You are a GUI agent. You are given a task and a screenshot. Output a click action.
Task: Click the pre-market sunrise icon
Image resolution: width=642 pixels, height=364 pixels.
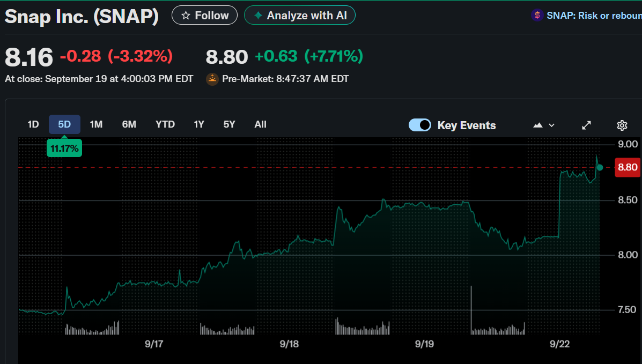coord(212,79)
